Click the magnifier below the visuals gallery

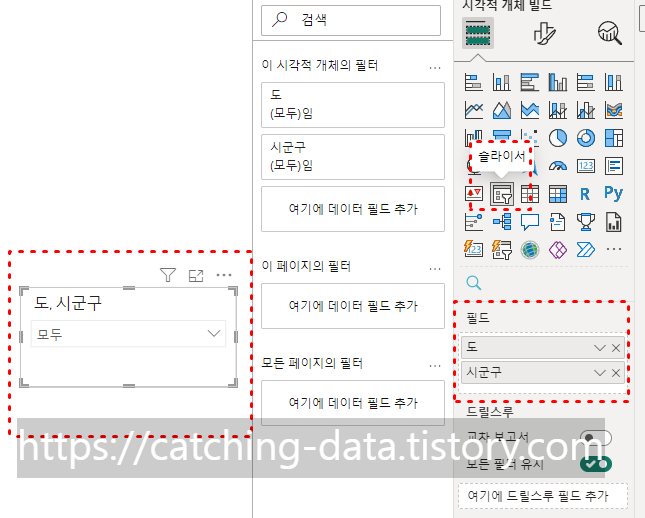point(473,283)
